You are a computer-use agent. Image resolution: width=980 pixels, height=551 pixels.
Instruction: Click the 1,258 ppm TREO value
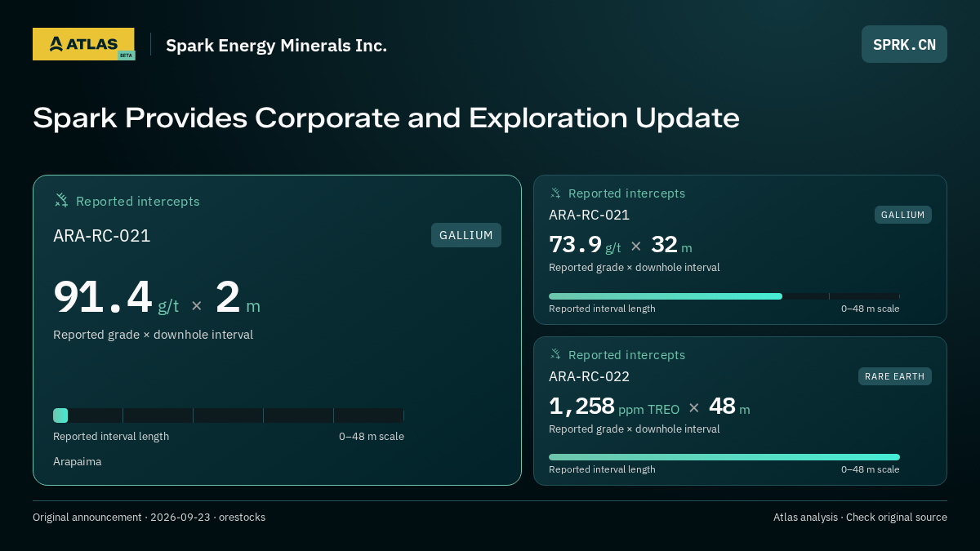click(x=614, y=407)
